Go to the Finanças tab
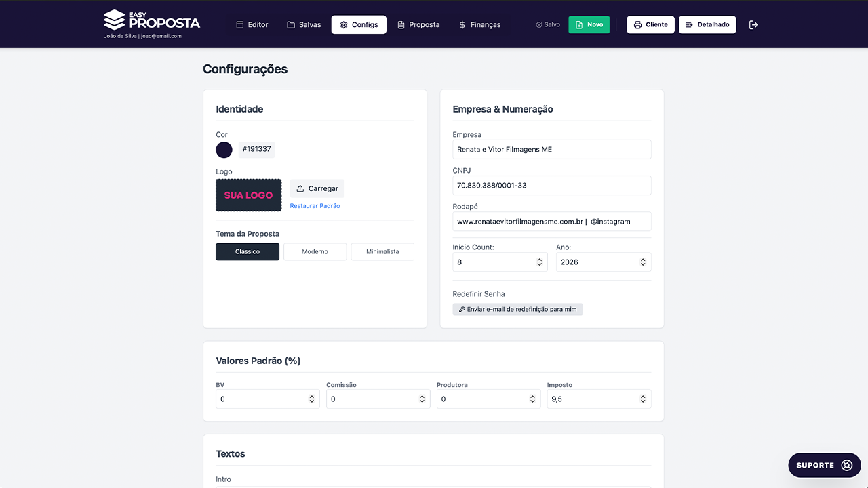Viewport: 868px width, 488px height. click(x=479, y=25)
